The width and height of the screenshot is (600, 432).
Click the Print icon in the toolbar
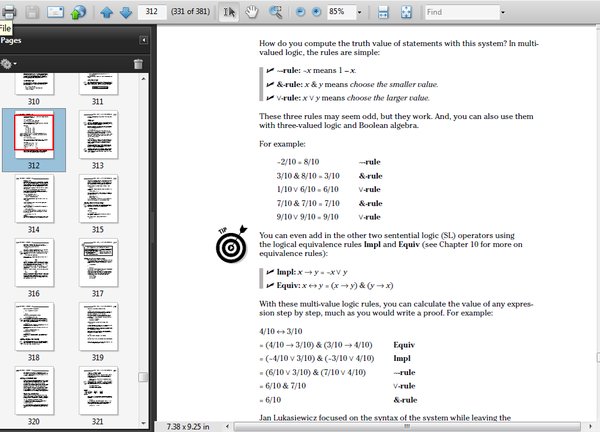(8, 12)
